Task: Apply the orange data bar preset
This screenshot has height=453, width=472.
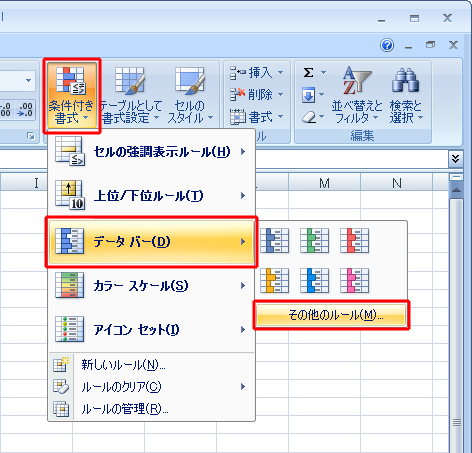Action: (x=274, y=280)
